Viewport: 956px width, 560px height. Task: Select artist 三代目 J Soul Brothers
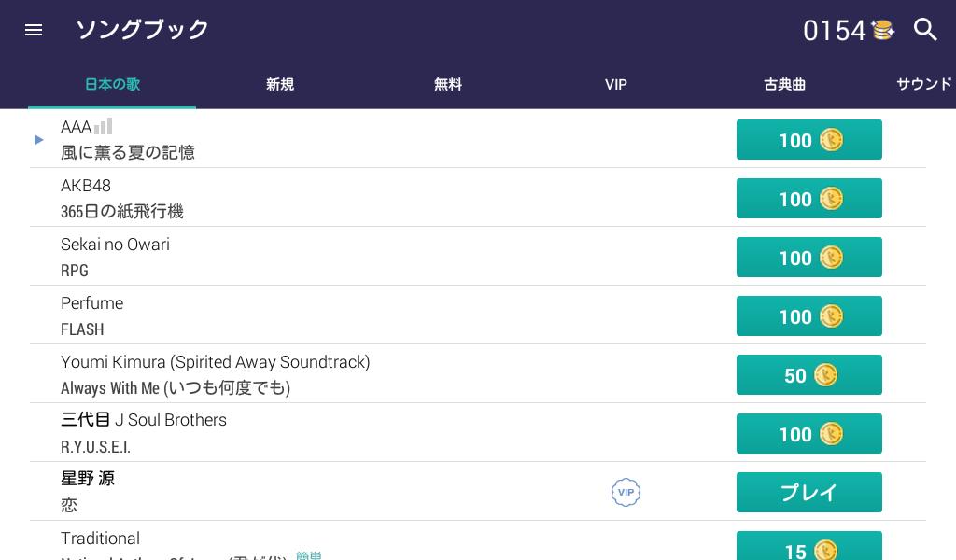click(x=143, y=420)
